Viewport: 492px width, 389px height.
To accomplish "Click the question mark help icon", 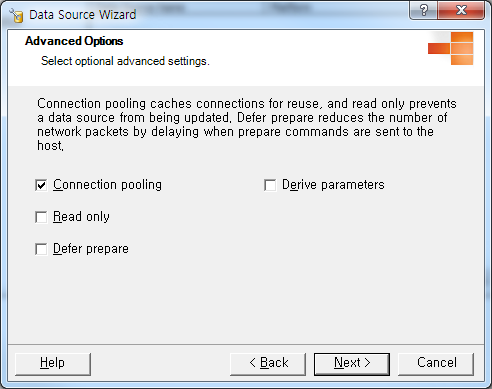I will [x=423, y=10].
